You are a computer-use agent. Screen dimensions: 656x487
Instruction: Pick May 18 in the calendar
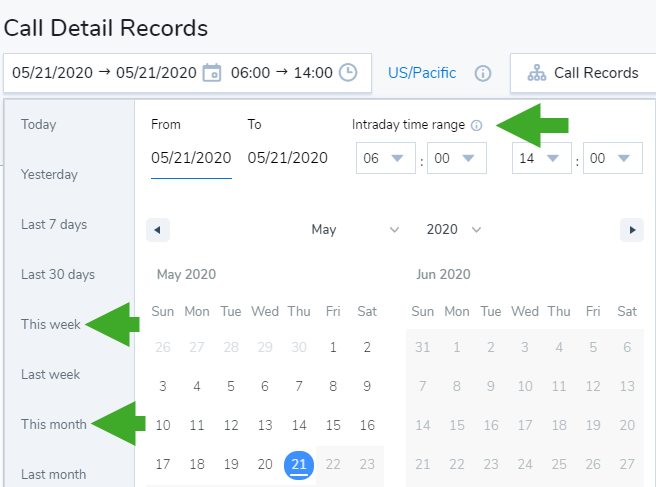[197, 464]
